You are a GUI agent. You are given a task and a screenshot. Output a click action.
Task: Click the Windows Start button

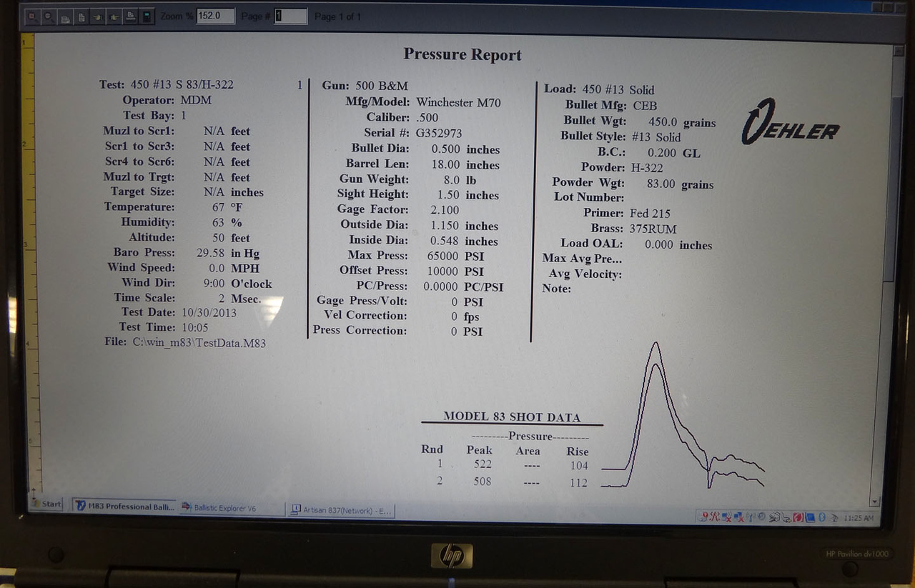[46, 504]
